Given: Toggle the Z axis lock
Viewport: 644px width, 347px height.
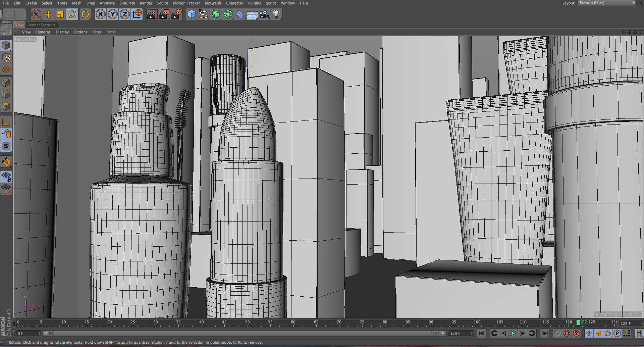Looking at the screenshot, I should 125,14.
